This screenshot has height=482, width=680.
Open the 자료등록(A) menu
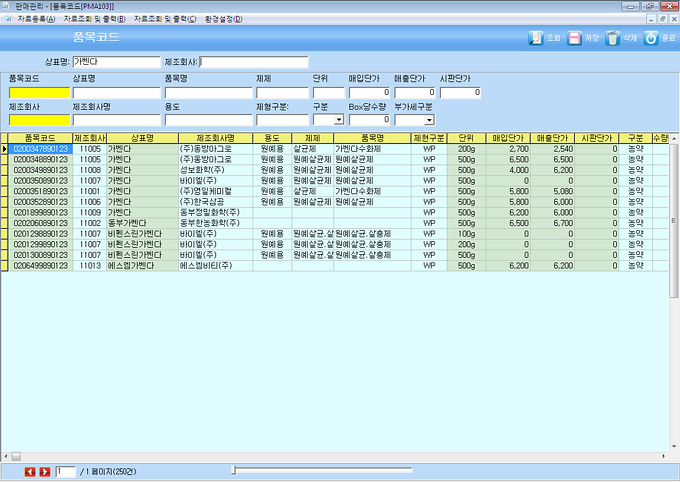point(36,19)
